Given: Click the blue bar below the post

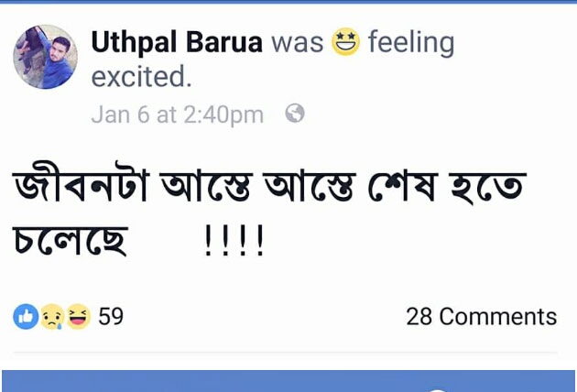Looking at the screenshot, I should (288, 381).
